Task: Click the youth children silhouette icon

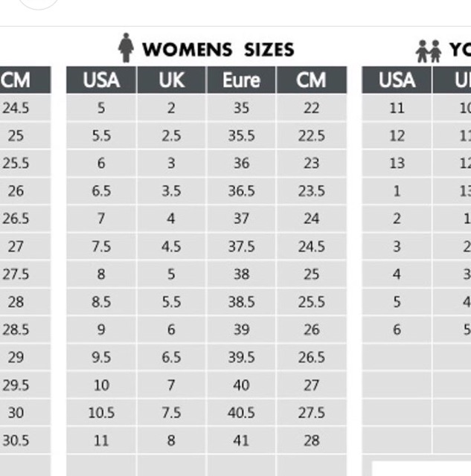Action: point(429,51)
